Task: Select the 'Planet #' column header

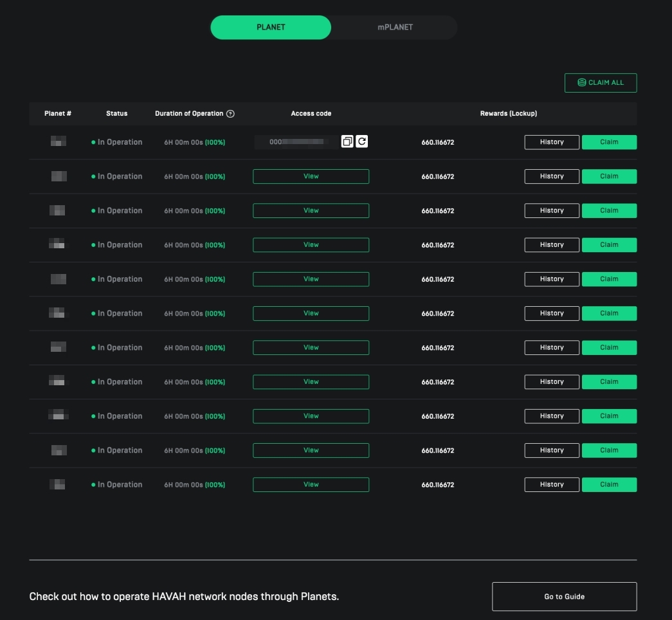Action: coord(58,114)
